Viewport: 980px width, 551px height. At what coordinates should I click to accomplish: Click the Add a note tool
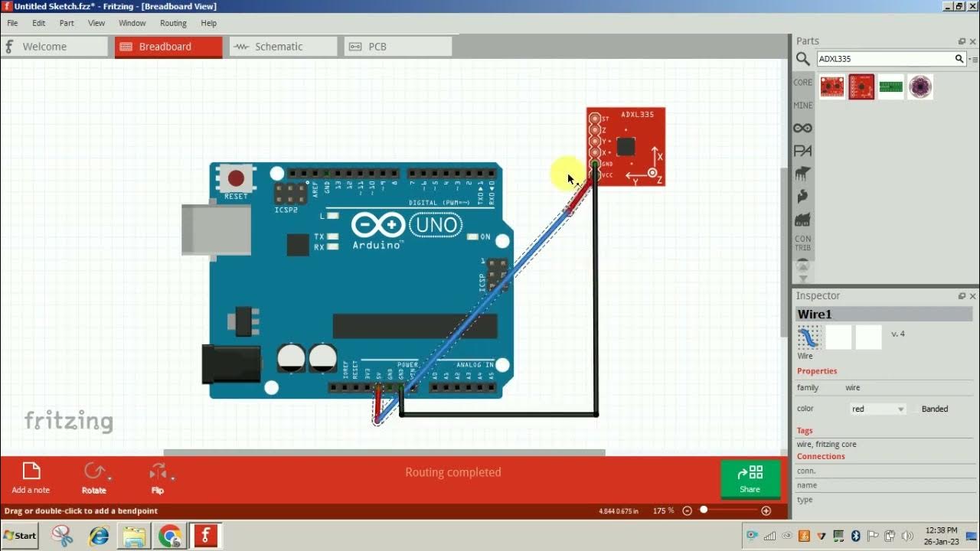coord(31,478)
